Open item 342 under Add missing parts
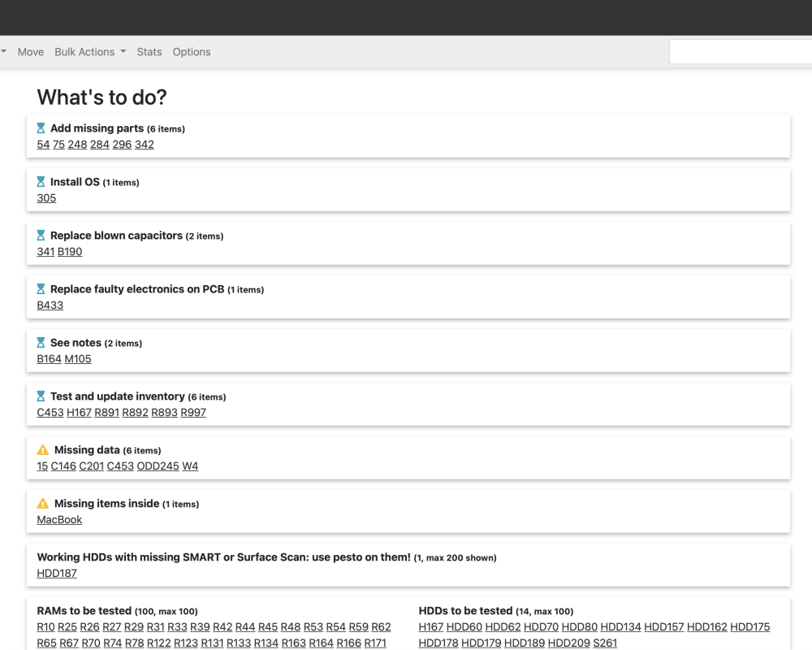The height and width of the screenshot is (650, 812). coord(145,145)
